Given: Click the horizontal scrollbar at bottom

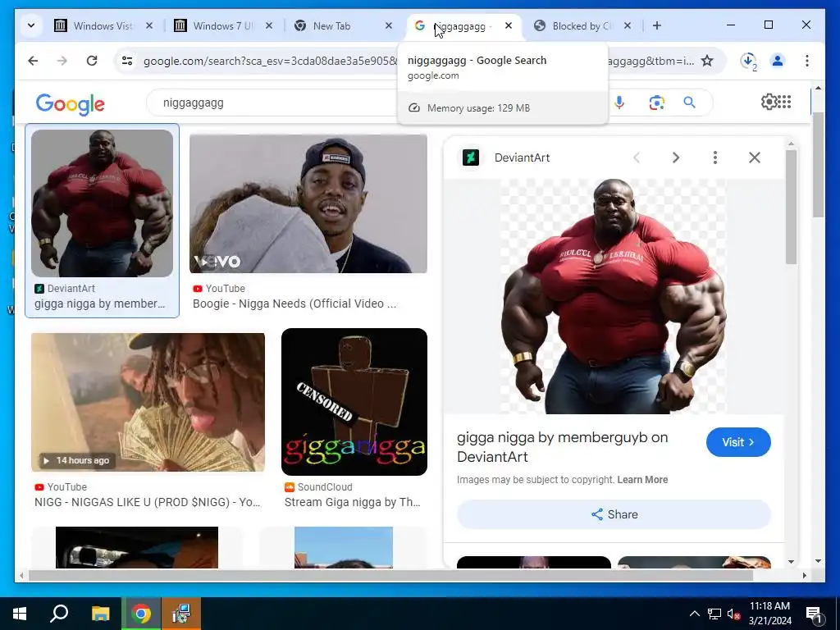Looking at the screenshot, I should point(390,575).
